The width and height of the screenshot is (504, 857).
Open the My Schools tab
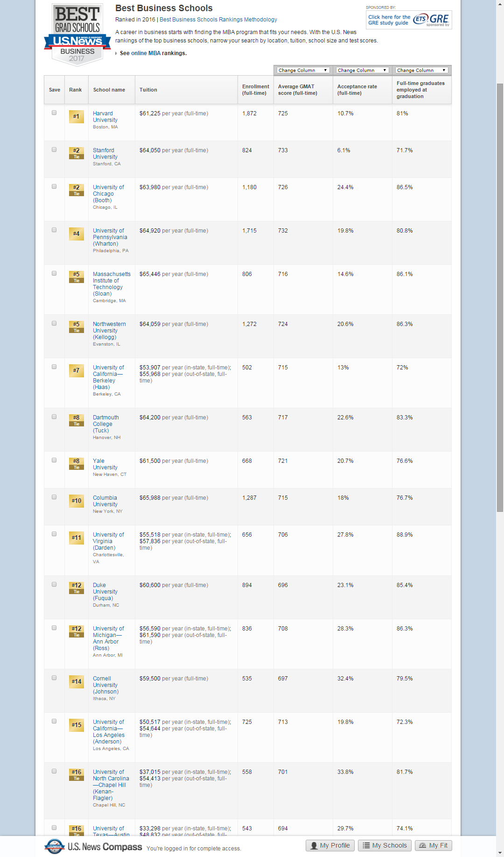tap(385, 845)
